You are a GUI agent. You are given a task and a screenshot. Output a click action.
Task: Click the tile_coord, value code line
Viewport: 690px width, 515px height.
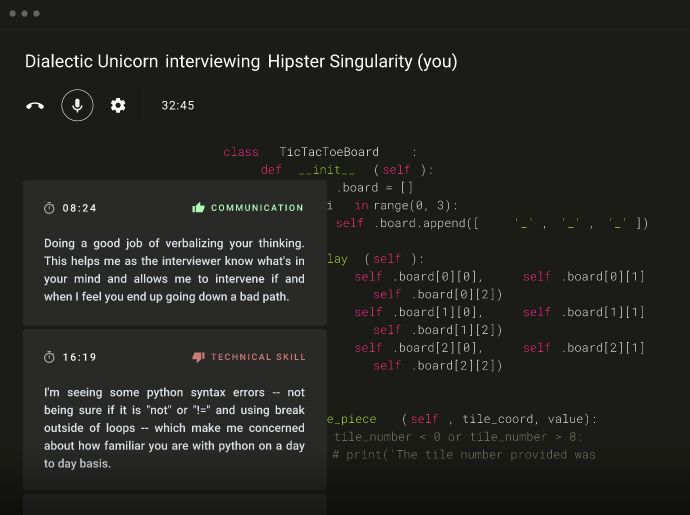pos(462,419)
